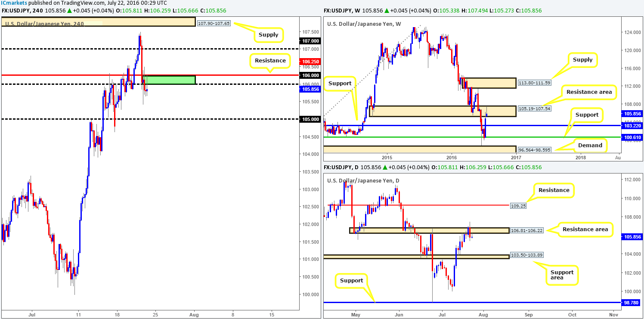
Task: Select the blue 103.220 support level label
Action: [632, 125]
